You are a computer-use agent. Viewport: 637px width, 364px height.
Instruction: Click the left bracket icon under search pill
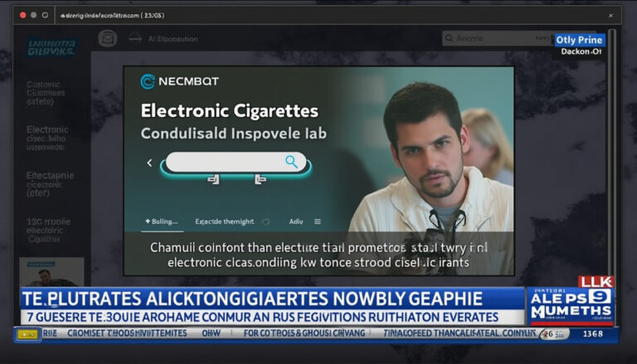[x=214, y=179]
